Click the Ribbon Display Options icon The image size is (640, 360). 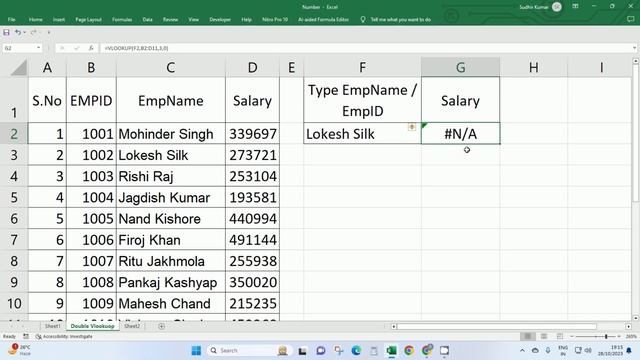coord(575,7)
